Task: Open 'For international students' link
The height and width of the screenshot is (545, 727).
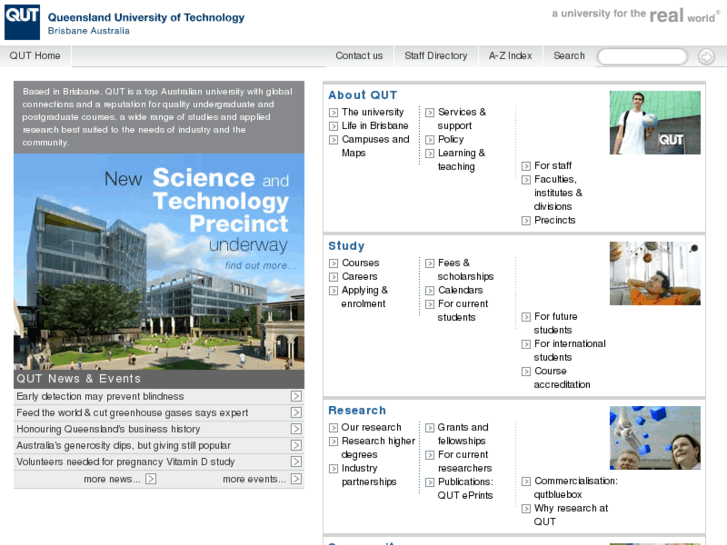Action: [x=570, y=350]
